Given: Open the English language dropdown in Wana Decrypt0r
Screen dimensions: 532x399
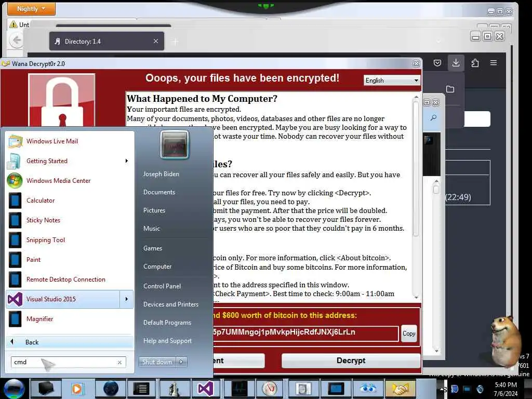Looking at the screenshot, I should 392,81.
